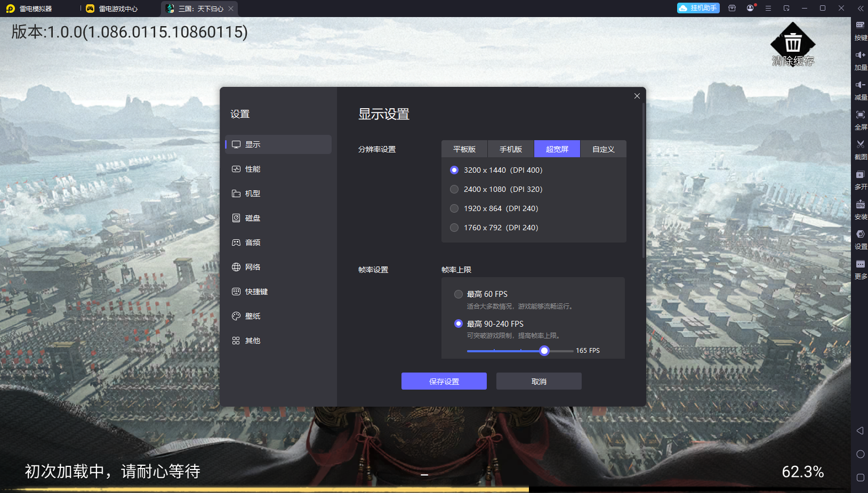Image resolution: width=868 pixels, height=493 pixels.
Task: Click the 分辨率设置 label
Action: (377, 149)
